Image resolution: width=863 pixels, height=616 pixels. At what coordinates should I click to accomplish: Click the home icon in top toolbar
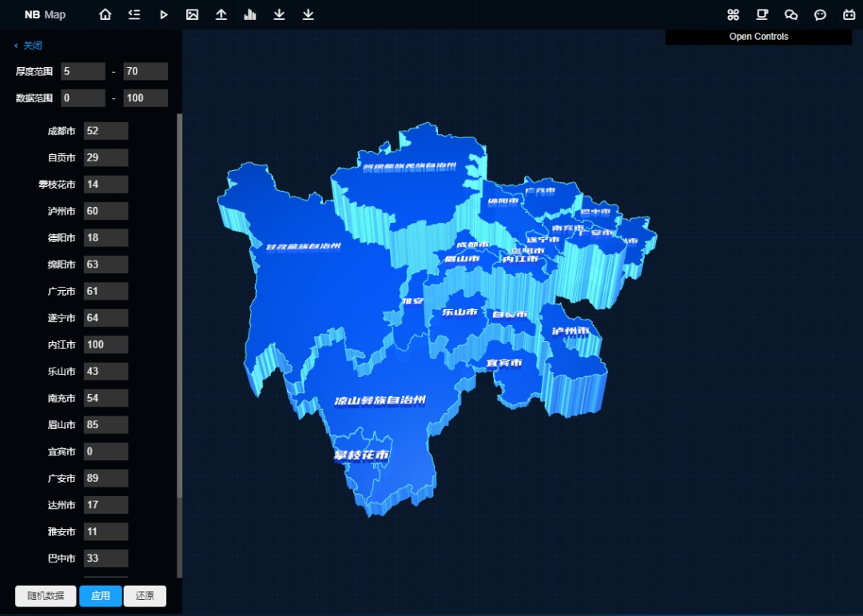coord(105,14)
